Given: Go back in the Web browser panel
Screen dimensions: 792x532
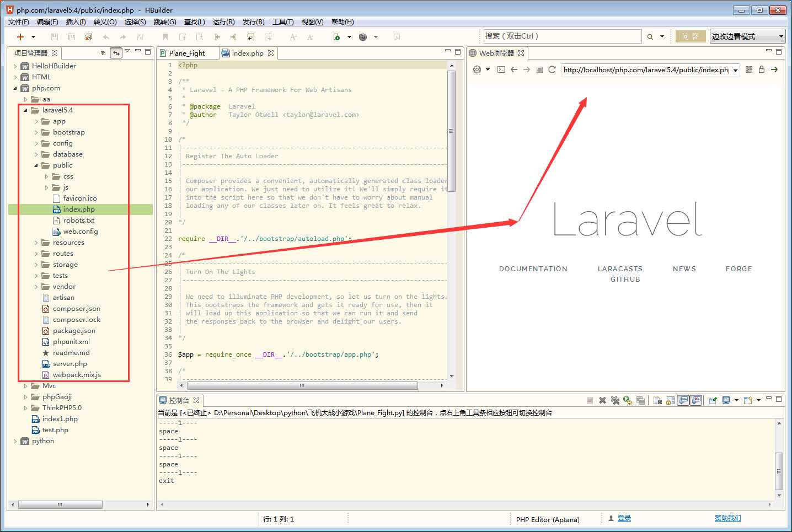Looking at the screenshot, I should [x=514, y=69].
